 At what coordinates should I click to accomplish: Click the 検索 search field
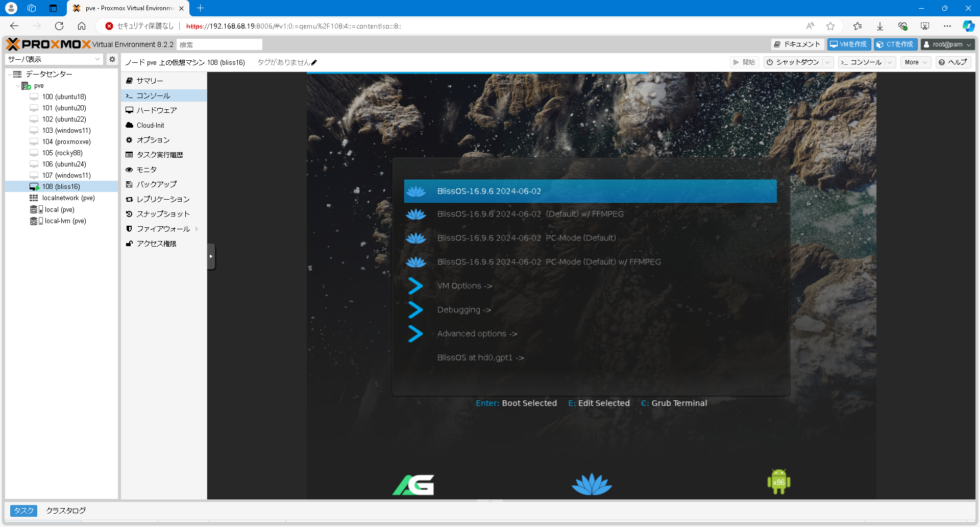point(219,44)
